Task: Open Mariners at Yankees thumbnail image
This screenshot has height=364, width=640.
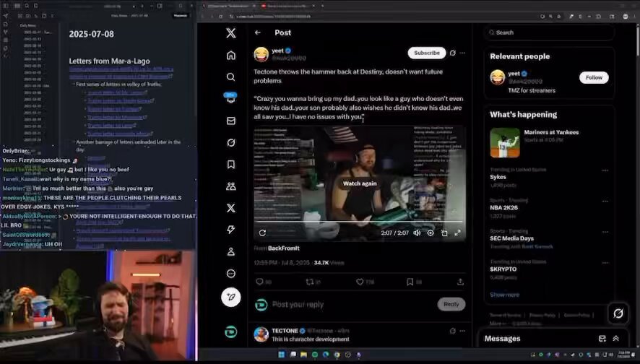Action: (x=505, y=143)
